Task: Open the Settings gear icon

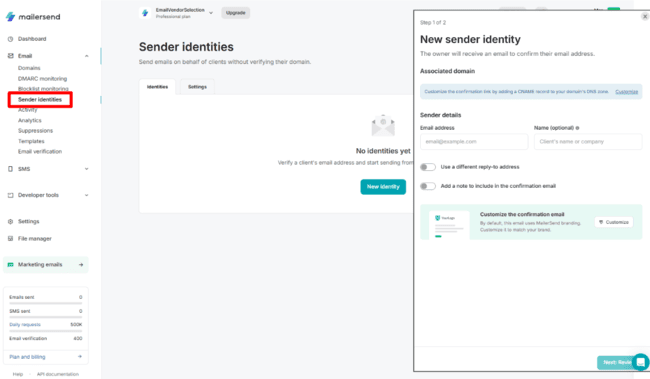Action: pos(10,221)
